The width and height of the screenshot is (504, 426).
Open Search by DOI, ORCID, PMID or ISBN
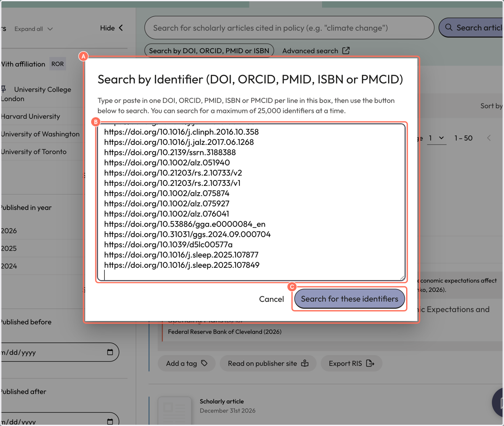(209, 51)
